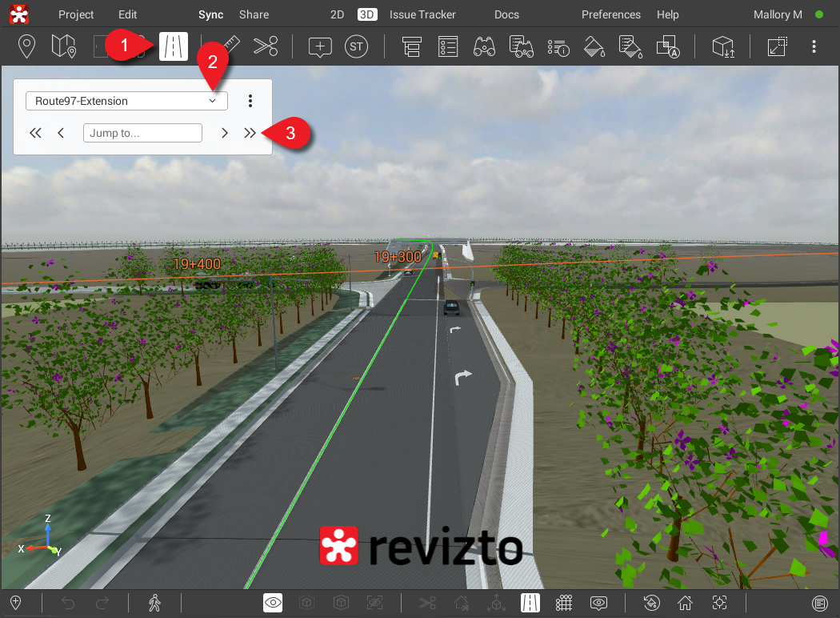Open alignment panel three-dot options menu
The height and width of the screenshot is (618, 840).
click(x=250, y=101)
